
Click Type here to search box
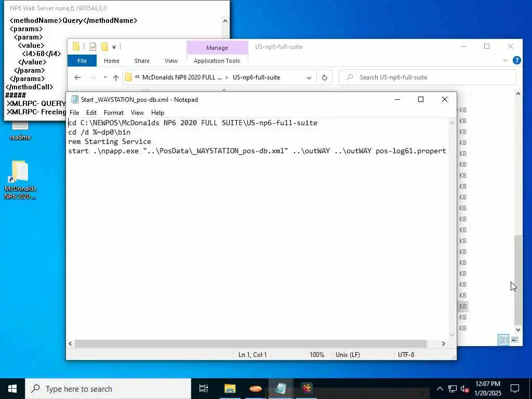point(108,389)
